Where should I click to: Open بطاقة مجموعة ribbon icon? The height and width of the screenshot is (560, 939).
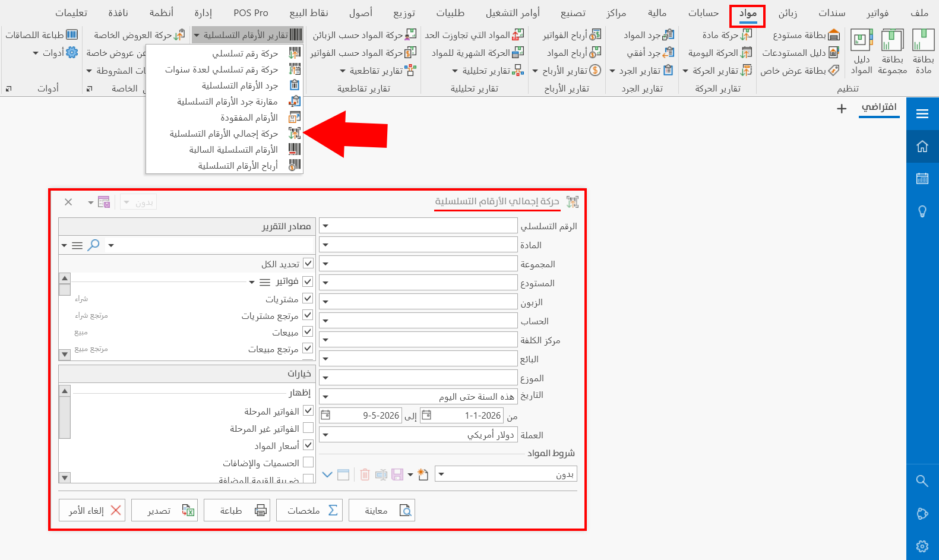coord(892,52)
